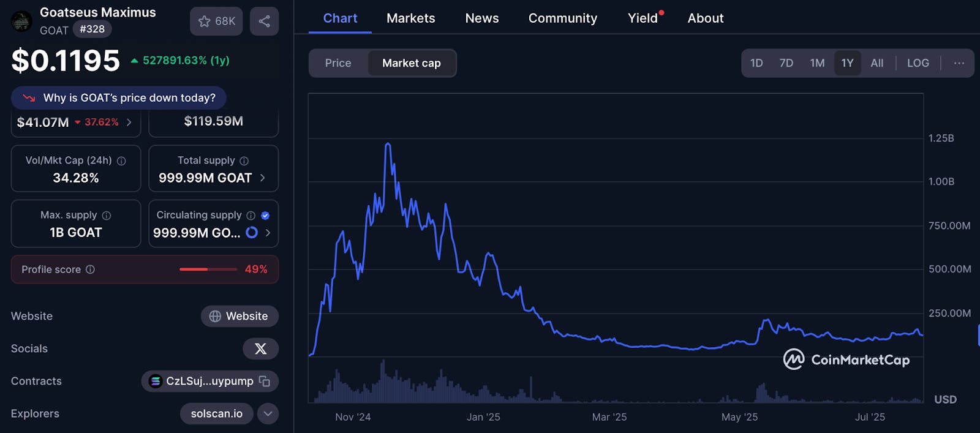Click the 37.62% red change value

[x=102, y=122]
